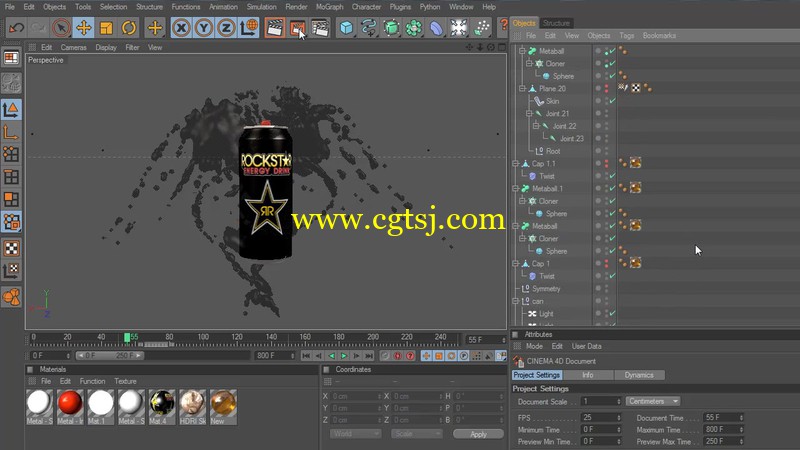
Task: Switch to the Structure tab
Action: (x=556, y=23)
